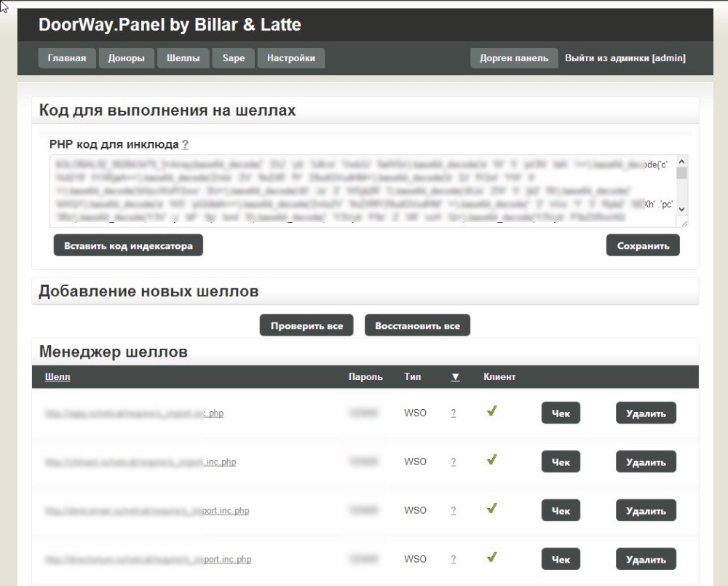Click Выйти из админки link
The width and height of the screenshot is (728, 586).
[x=625, y=58]
